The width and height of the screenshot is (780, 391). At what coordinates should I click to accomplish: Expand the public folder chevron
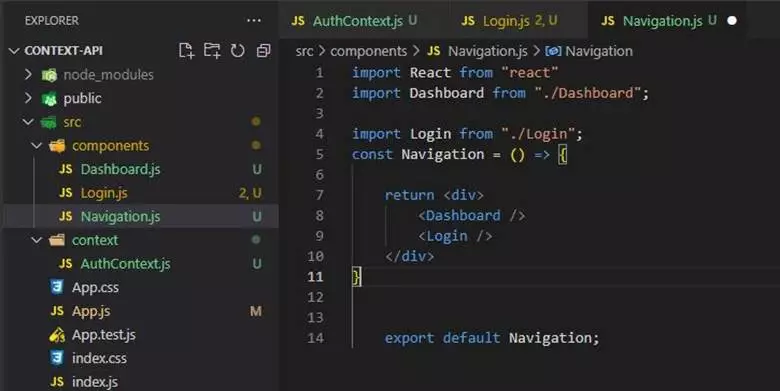[x=28, y=98]
